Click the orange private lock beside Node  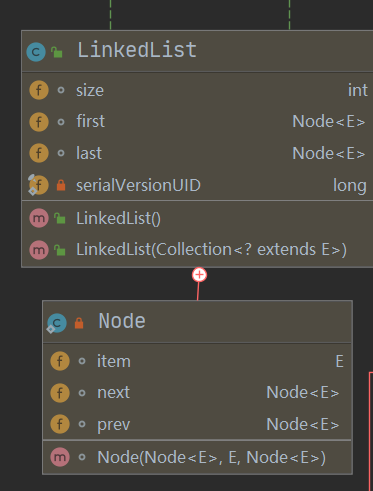[x=79, y=323]
